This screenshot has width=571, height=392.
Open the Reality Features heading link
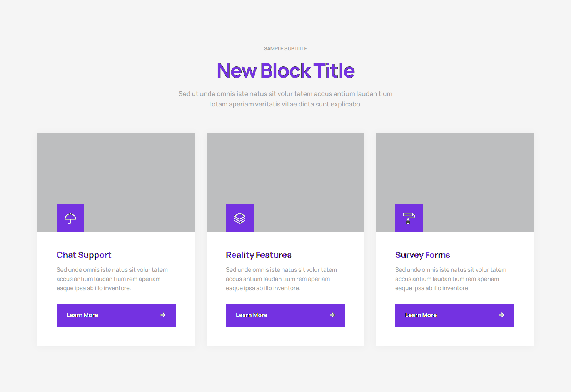(259, 255)
